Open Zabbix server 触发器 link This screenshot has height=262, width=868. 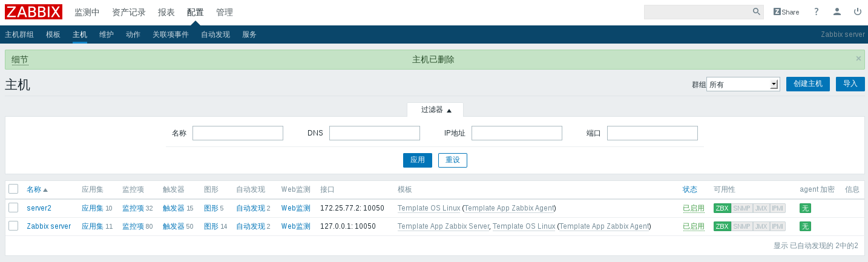tap(174, 226)
